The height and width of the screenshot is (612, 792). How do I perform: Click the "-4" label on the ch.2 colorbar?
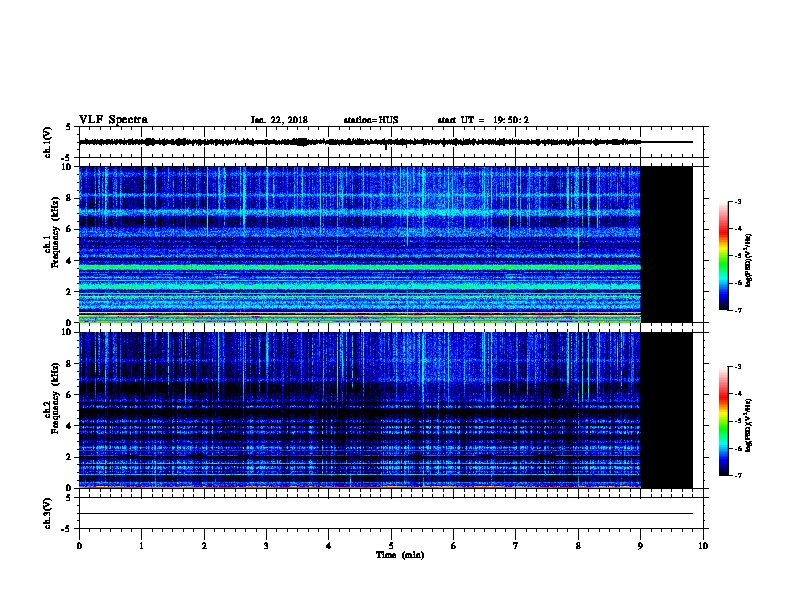point(738,394)
